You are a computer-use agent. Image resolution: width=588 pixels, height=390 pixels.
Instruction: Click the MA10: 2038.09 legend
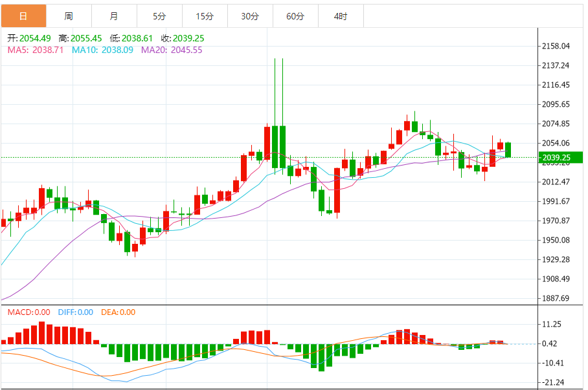(102, 50)
